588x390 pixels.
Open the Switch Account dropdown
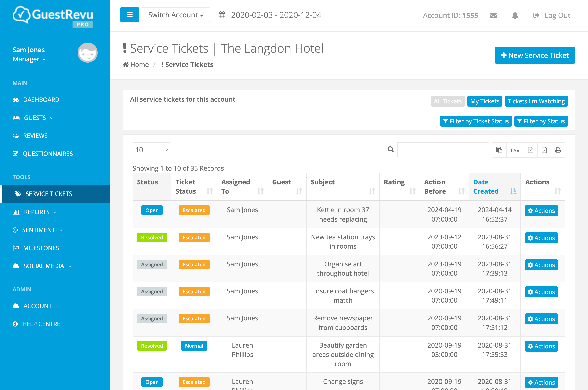point(176,15)
